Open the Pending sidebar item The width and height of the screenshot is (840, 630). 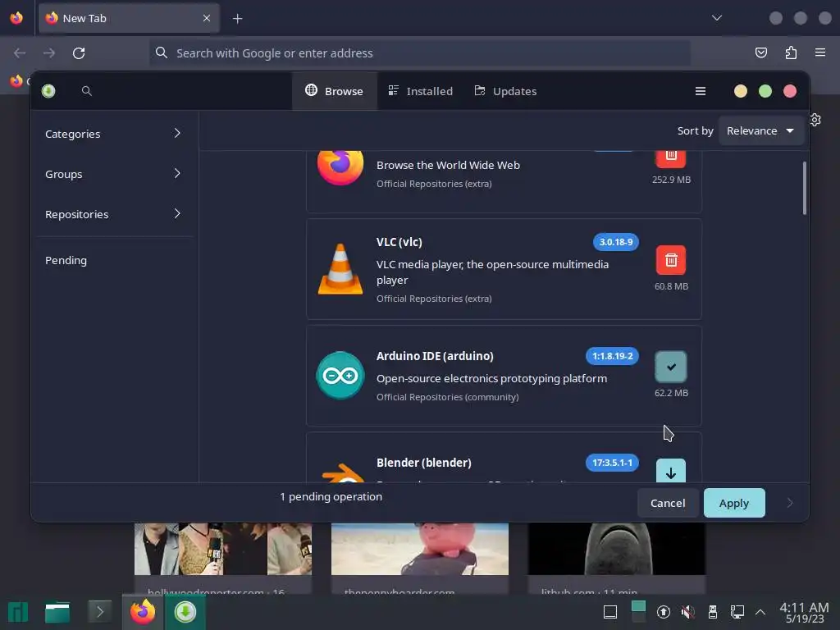66,260
